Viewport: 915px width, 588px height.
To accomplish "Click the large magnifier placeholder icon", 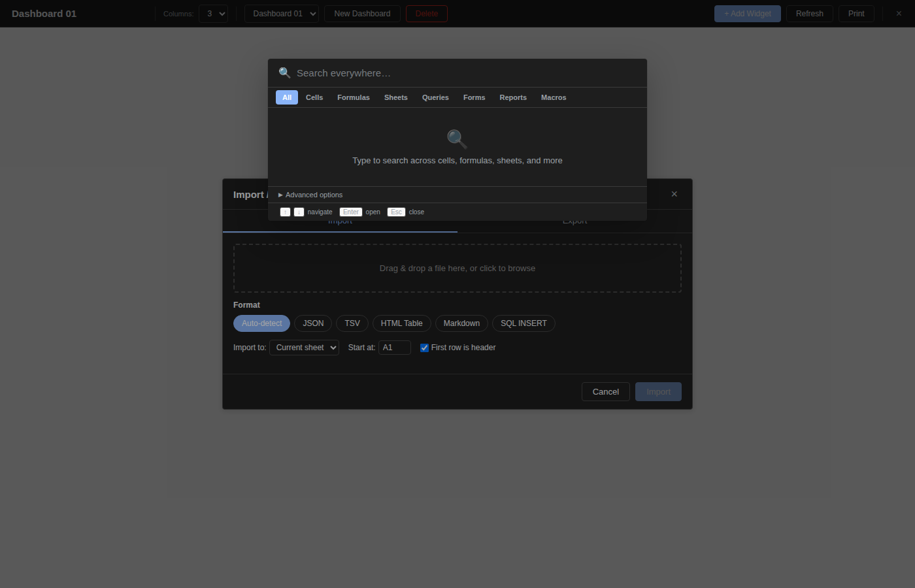I will 457,139.
